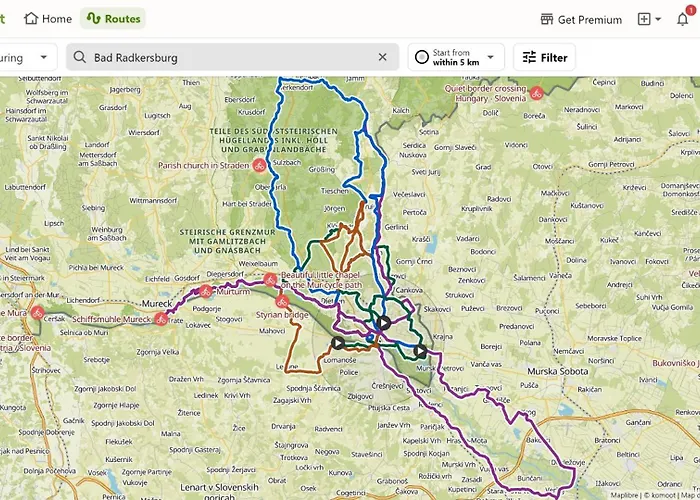Open the Filter options button
The height and width of the screenshot is (500, 700).
pyautogui.click(x=545, y=57)
